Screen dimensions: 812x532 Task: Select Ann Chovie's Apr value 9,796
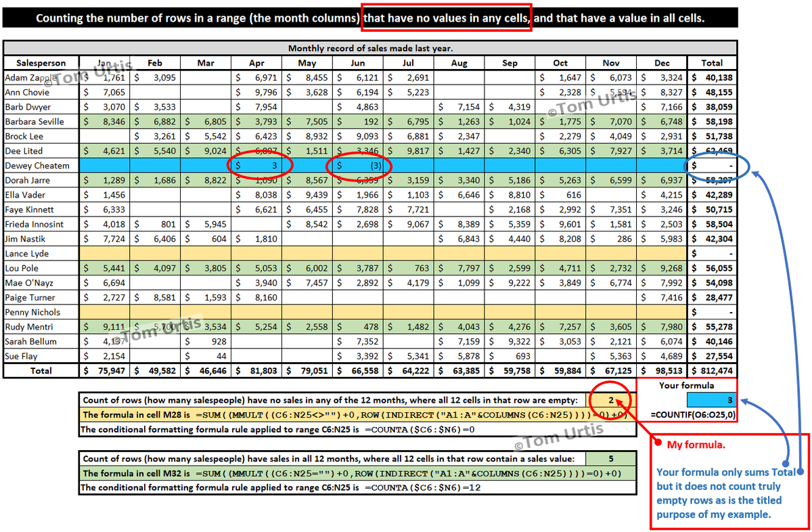[x=257, y=92]
